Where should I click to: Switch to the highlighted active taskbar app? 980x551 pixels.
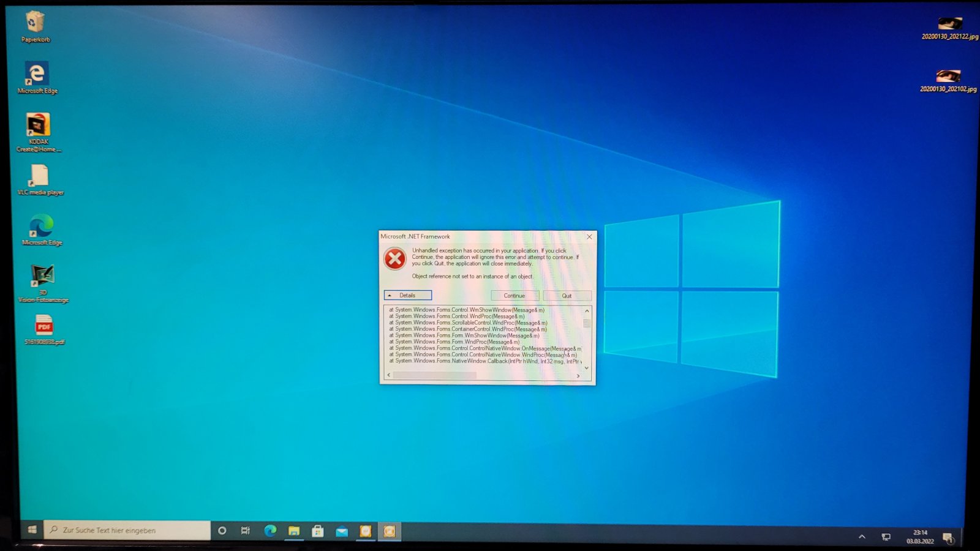[390, 531]
